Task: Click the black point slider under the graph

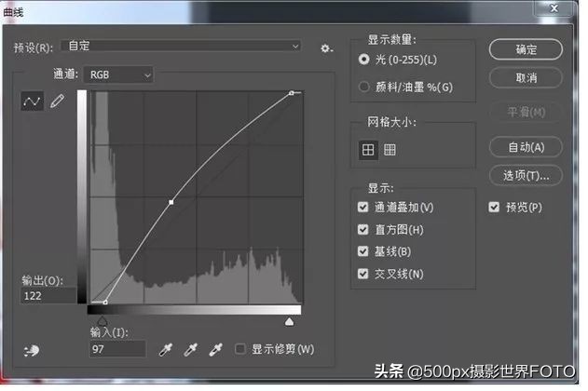Action: pyautogui.click(x=102, y=321)
